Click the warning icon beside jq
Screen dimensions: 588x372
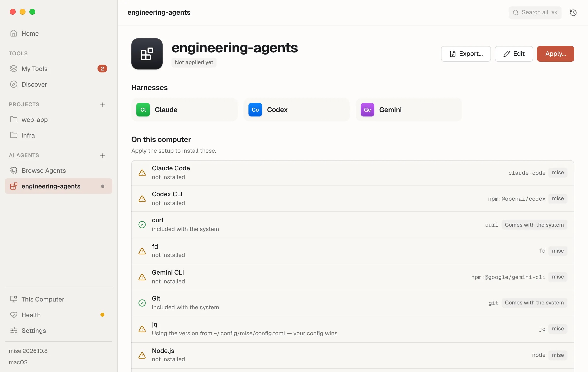point(142,329)
